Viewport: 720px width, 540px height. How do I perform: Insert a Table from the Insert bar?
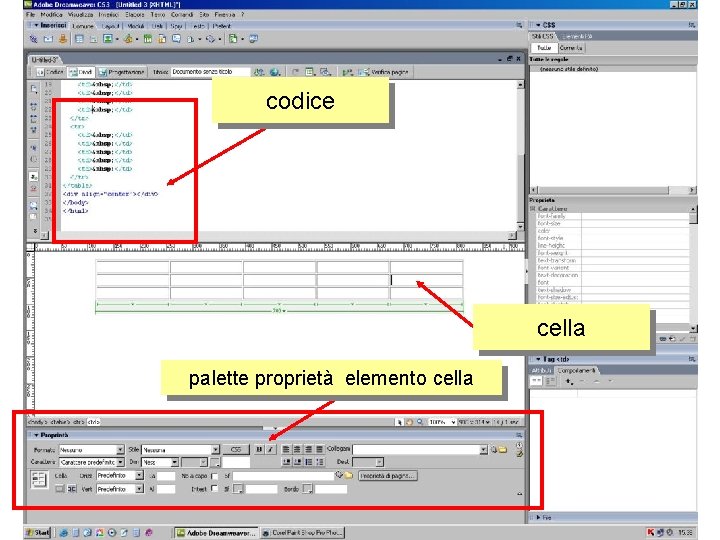coord(79,39)
